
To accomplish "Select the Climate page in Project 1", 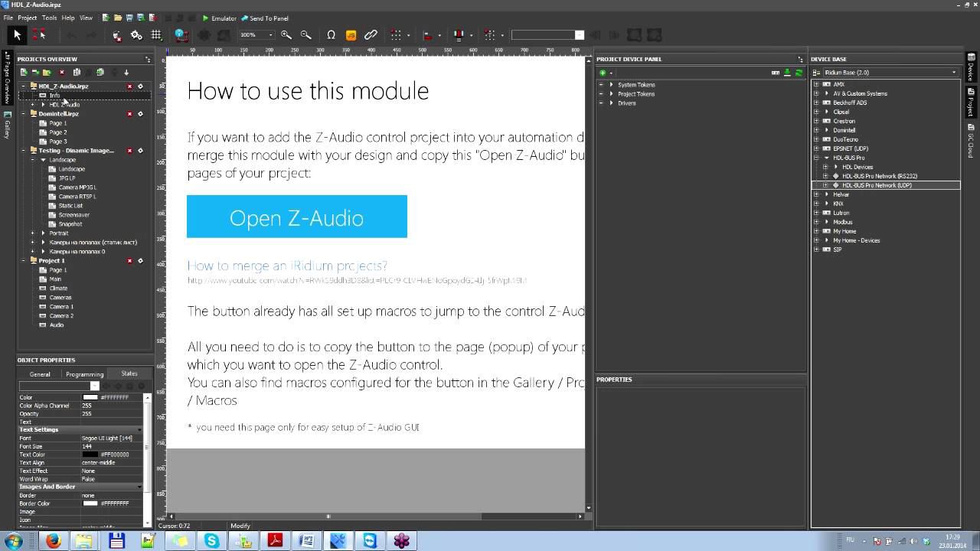I will 58,289.
